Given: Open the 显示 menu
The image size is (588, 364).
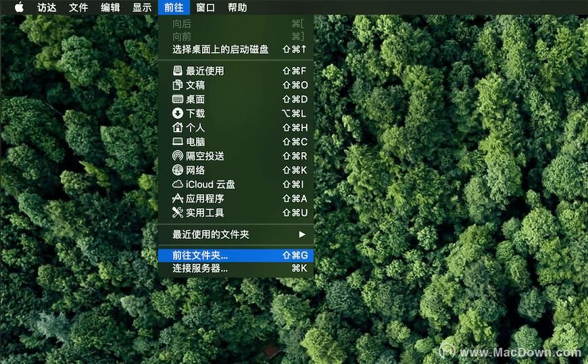Looking at the screenshot, I should coord(142,7).
